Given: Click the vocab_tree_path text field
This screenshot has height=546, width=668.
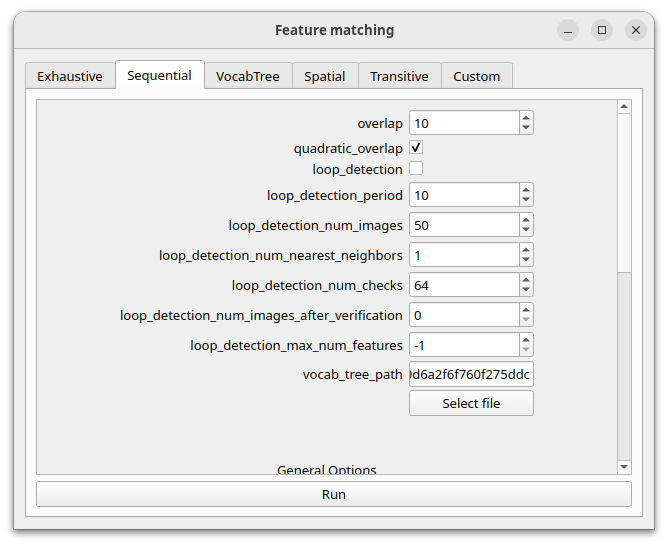Looking at the screenshot, I should (471, 374).
